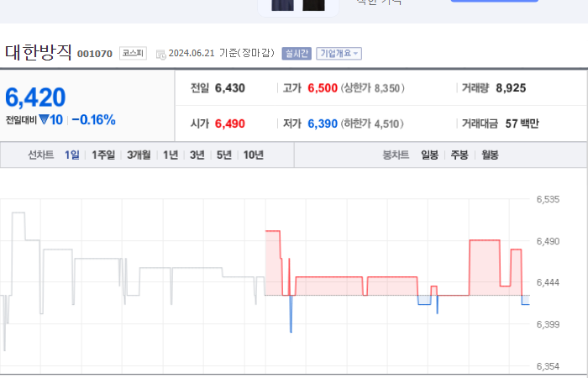
Task: Show the 1년 line chart
Action: click(x=171, y=155)
